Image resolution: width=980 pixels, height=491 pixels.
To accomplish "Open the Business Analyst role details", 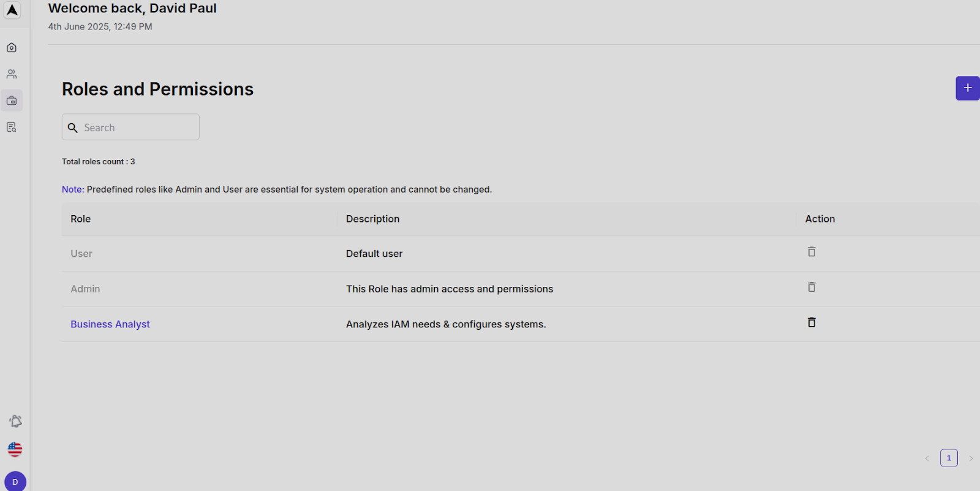I will (110, 324).
